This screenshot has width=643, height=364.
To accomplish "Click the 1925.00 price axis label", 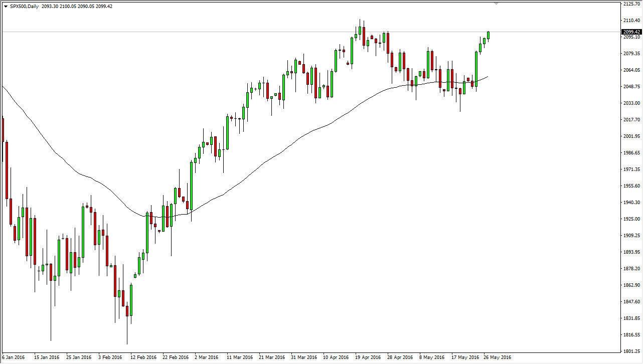I will coord(631,219).
